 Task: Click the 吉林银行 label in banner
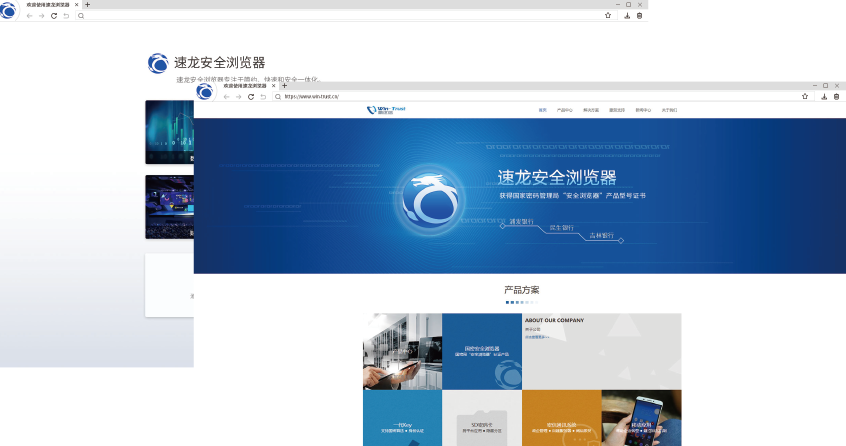point(602,236)
